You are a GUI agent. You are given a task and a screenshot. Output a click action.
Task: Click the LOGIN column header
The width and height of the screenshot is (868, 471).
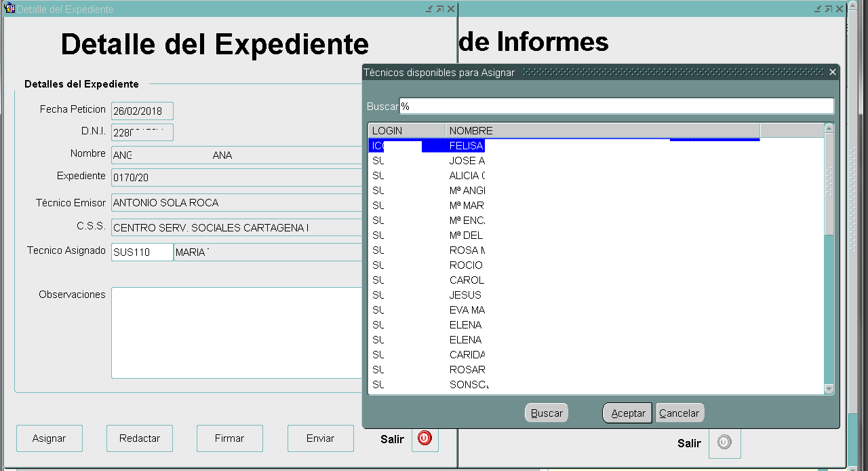coord(406,130)
